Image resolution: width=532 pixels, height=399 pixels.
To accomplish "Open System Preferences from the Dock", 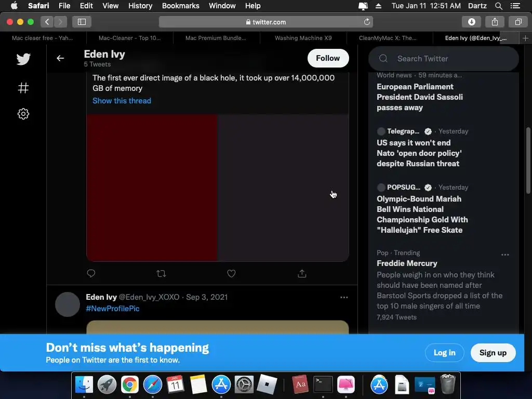I will point(244,384).
